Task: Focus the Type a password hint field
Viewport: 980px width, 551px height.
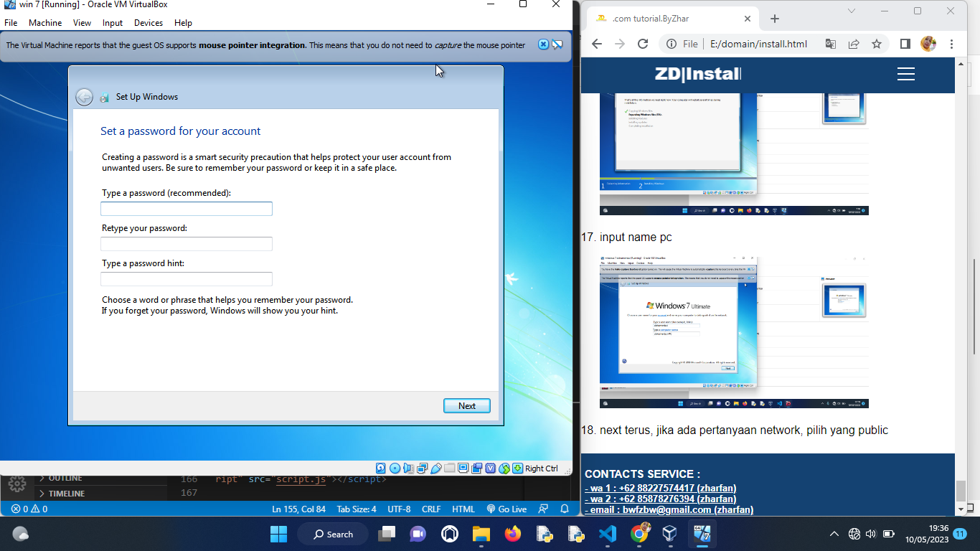Action: (x=187, y=279)
